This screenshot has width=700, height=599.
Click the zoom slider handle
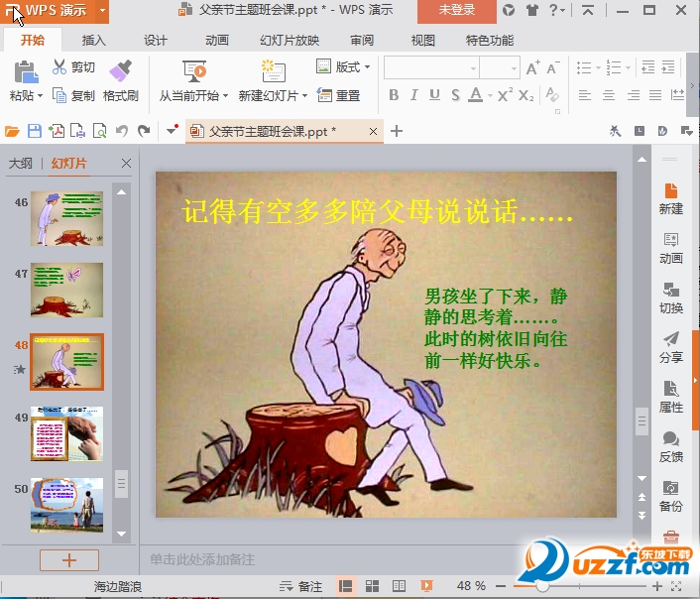(x=543, y=586)
